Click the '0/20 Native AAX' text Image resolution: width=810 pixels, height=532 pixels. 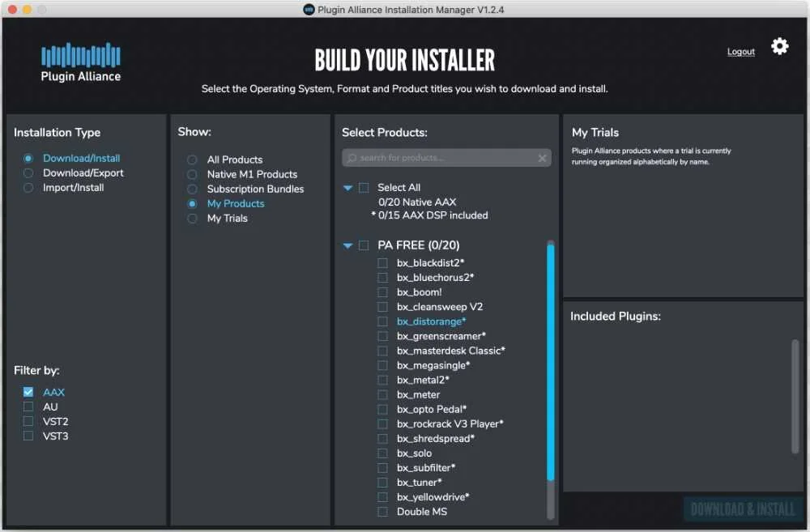pos(417,202)
